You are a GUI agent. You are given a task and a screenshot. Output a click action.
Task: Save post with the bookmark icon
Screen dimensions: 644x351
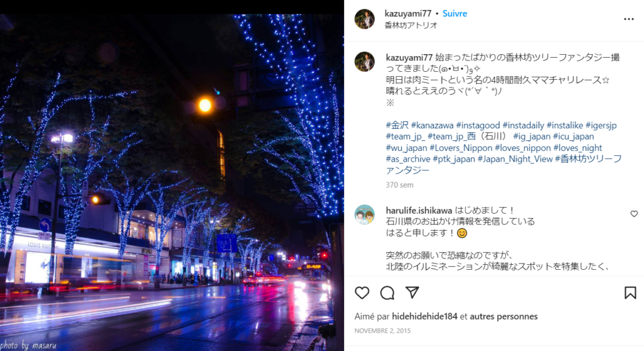point(630,292)
